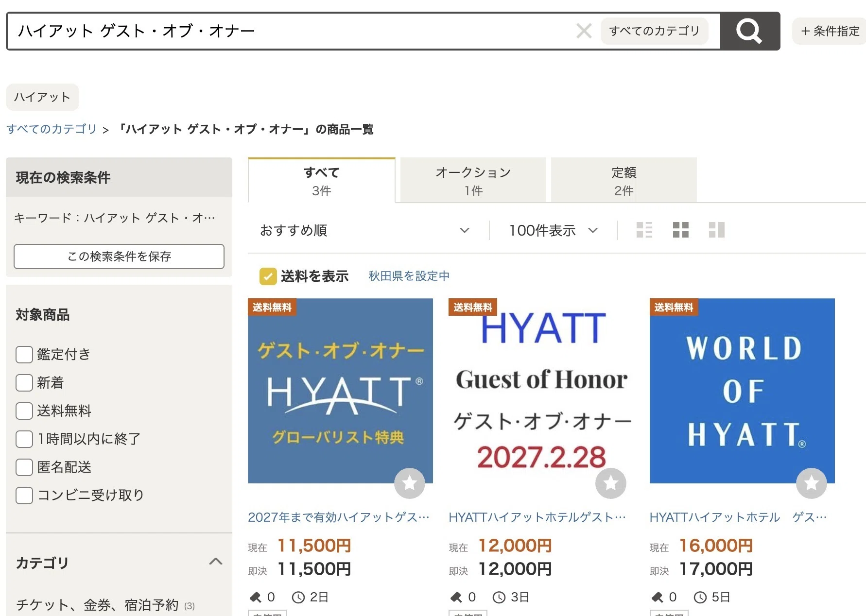Enable the コンビニ受け取り filter checkbox

[x=24, y=496]
